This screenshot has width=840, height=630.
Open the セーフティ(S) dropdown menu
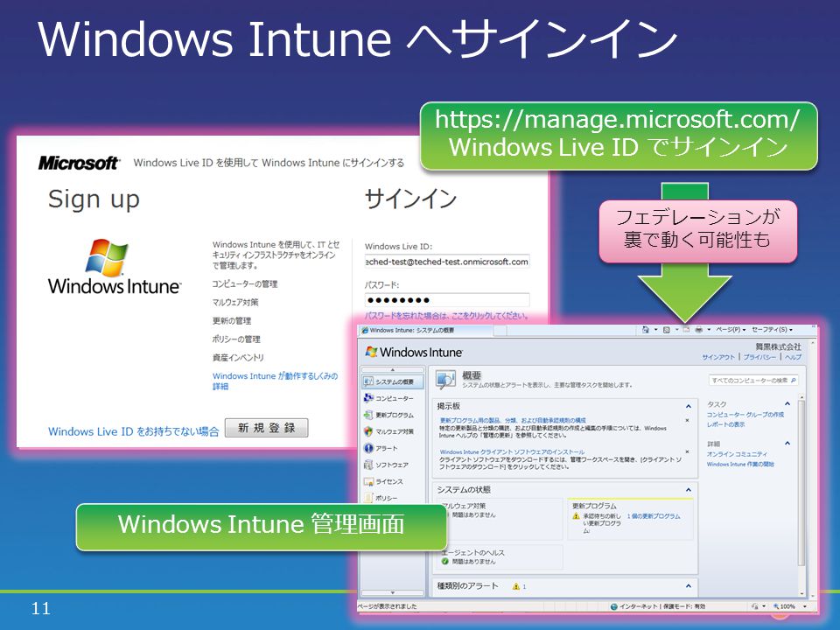coord(772,330)
